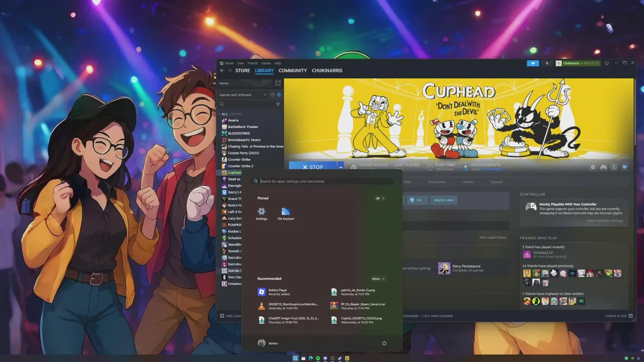Collapse the ALL games category
This screenshot has height=362, width=644.
(220, 114)
